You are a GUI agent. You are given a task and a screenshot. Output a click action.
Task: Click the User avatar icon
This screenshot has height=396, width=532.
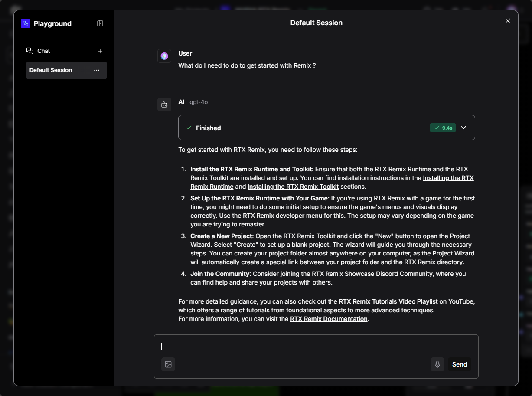(x=164, y=56)
